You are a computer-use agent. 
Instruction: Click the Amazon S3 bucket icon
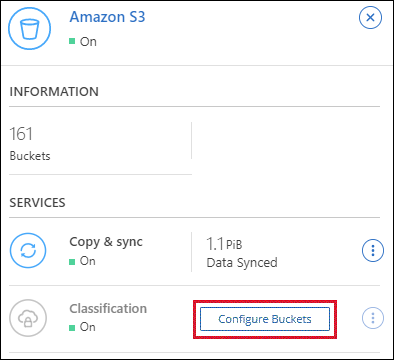(x=29, y=29)
